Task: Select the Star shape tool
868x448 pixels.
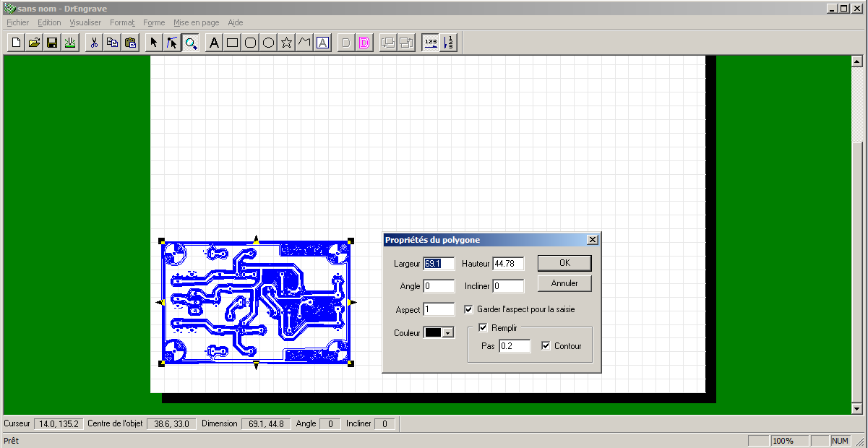Action: pyautogui.click(x=286, y=43)
